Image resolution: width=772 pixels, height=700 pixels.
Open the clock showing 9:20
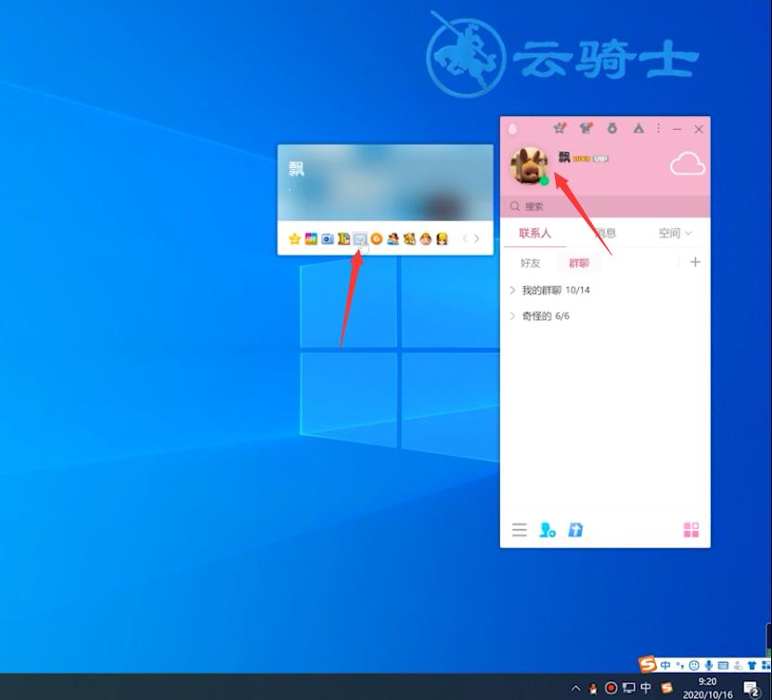coord(707,688)
